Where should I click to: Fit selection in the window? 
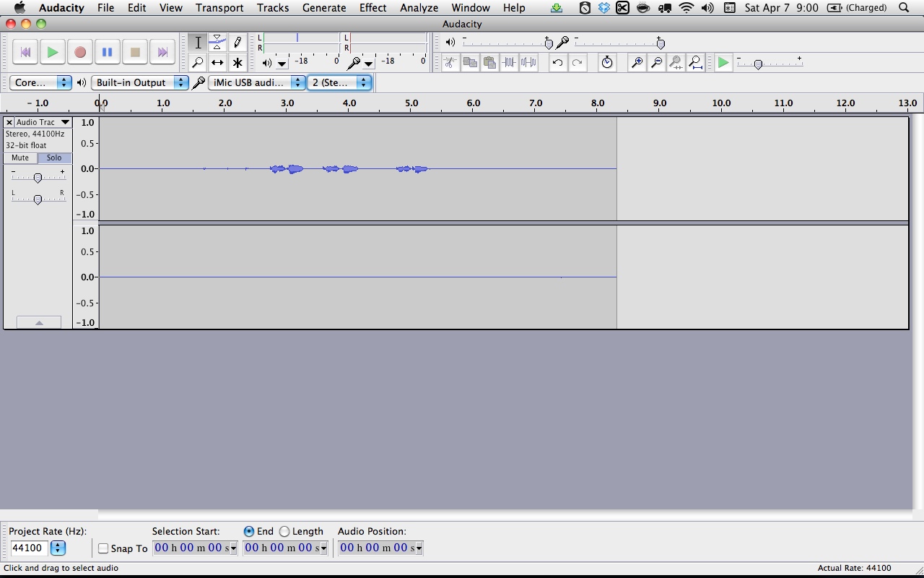point(676,63)
